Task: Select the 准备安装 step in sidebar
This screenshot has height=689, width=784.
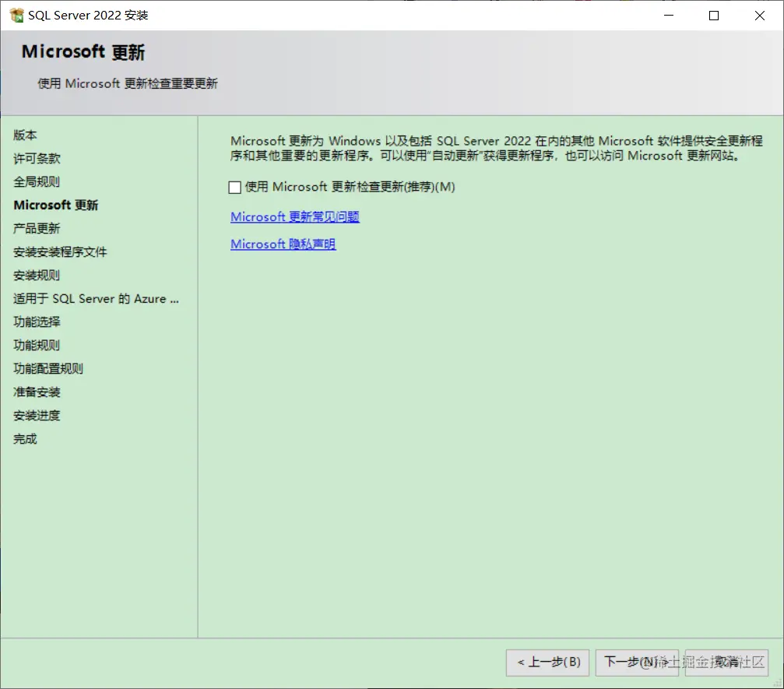Action: tap(37, 392)
